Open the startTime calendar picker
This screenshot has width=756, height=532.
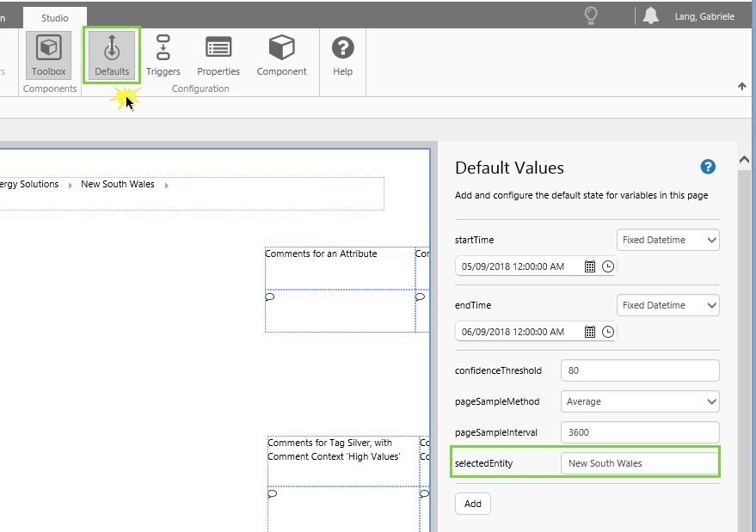(590, 266)
